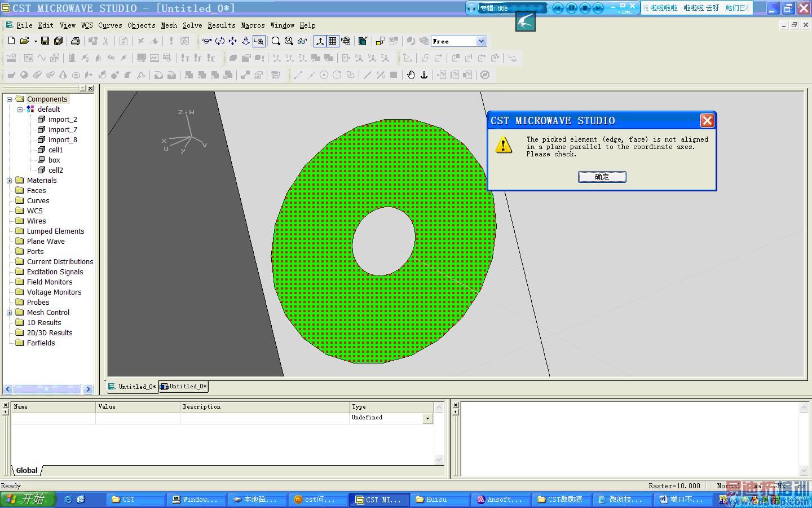Pin the navigation tree panel
Screen dimensions: 812x508
[x=83, y=88]
